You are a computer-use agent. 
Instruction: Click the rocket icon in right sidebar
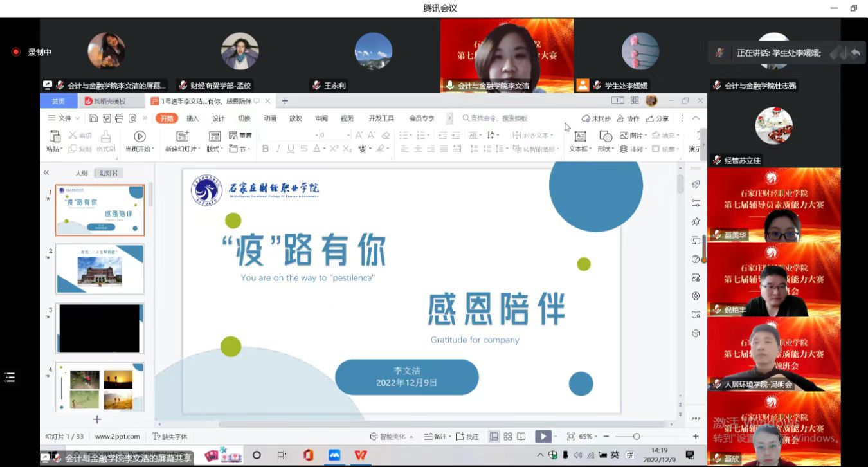click(696, 185)
